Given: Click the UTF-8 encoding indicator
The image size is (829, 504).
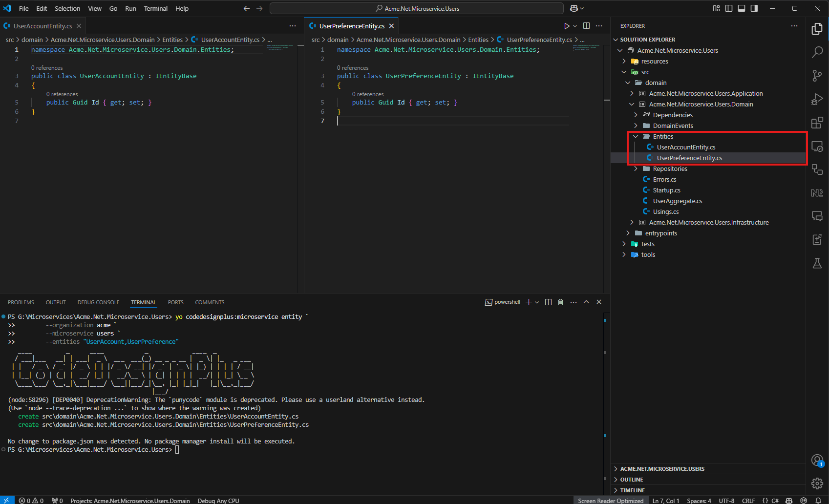Looking at the screenshot, I should pyautogui.click(x=726, y=501).
